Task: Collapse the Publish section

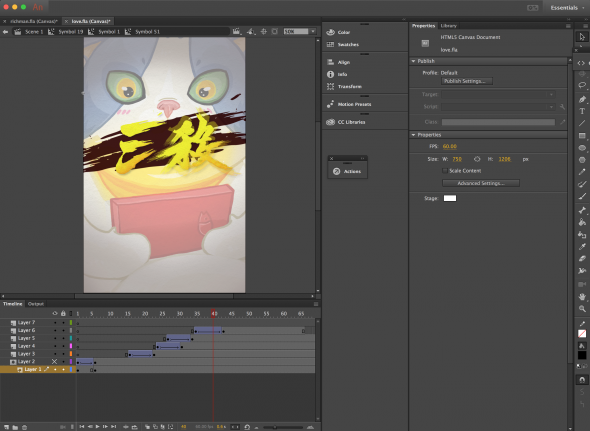Action: 414,61
